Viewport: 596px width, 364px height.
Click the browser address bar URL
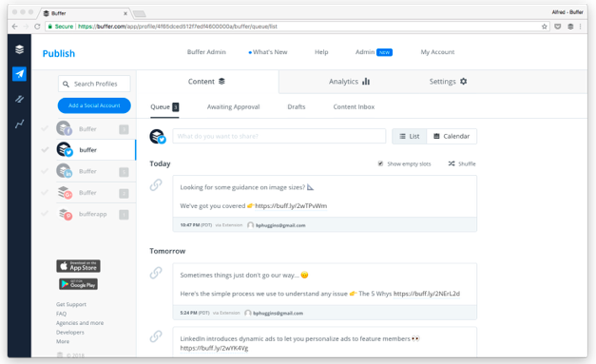point(177,27)
